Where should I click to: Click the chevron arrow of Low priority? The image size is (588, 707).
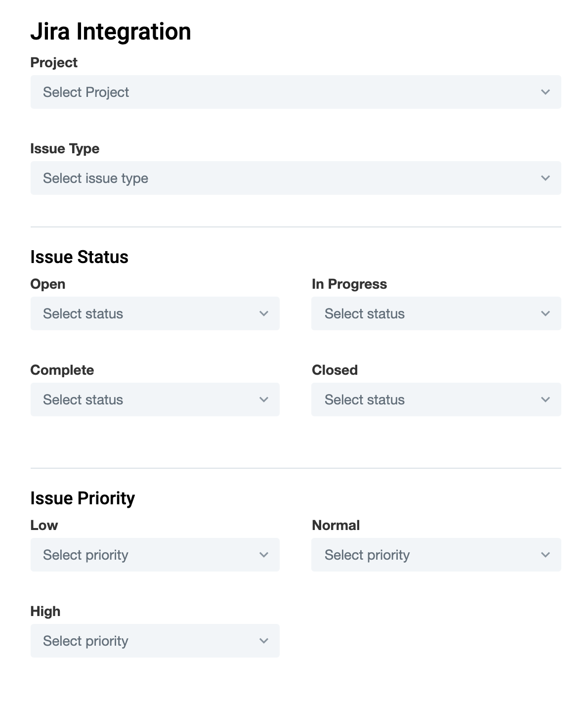coord(264,555)
